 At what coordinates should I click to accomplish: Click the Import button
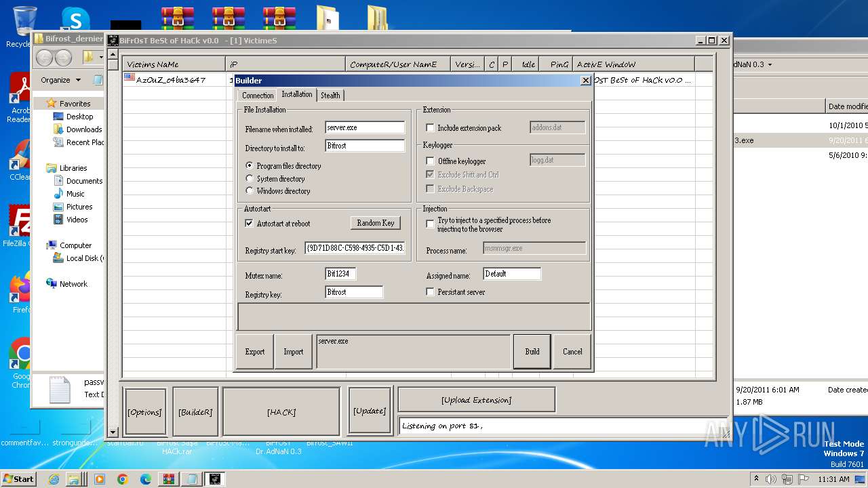[293, 351]
